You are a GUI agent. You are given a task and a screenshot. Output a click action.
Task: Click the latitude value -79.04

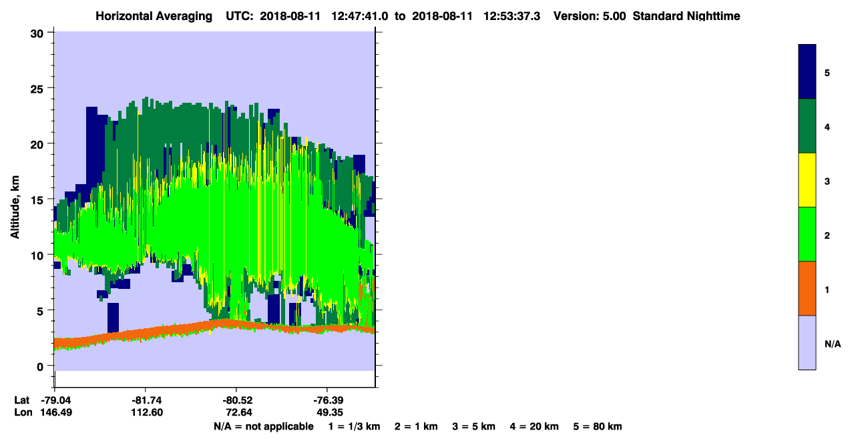click(x=55, y=400)
